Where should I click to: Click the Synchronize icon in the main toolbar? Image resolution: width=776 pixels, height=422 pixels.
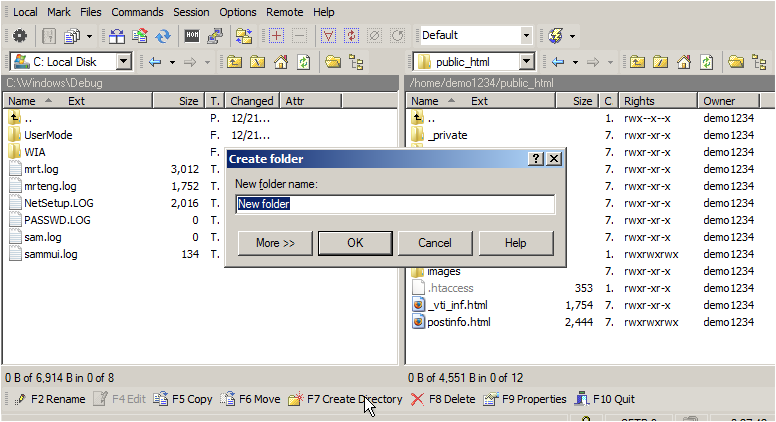162,36
